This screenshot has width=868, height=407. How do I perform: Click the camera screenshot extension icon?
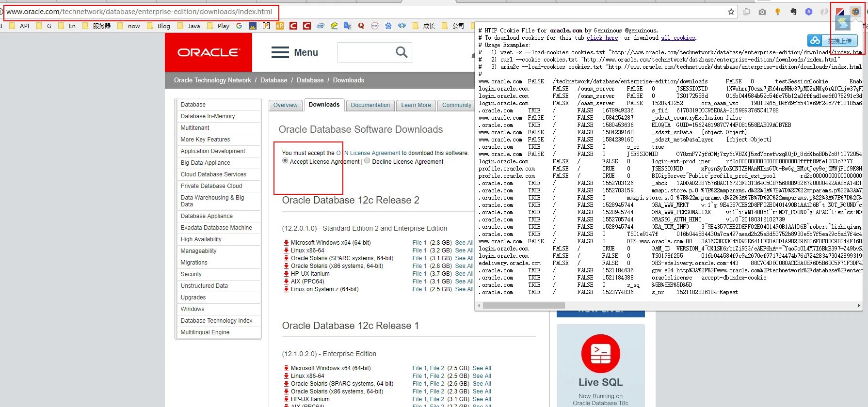click(x=762, y=12)
